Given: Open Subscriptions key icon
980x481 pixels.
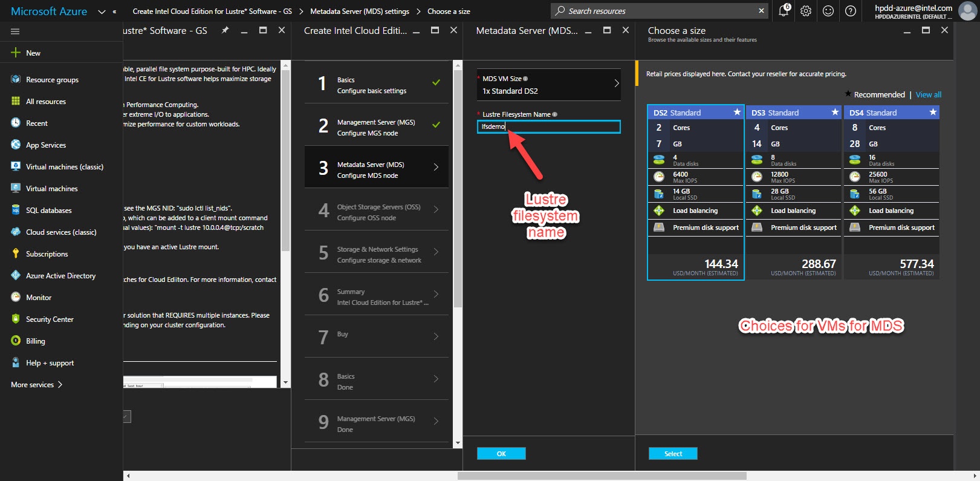Looking at the screenshot, I should point(16,254).
